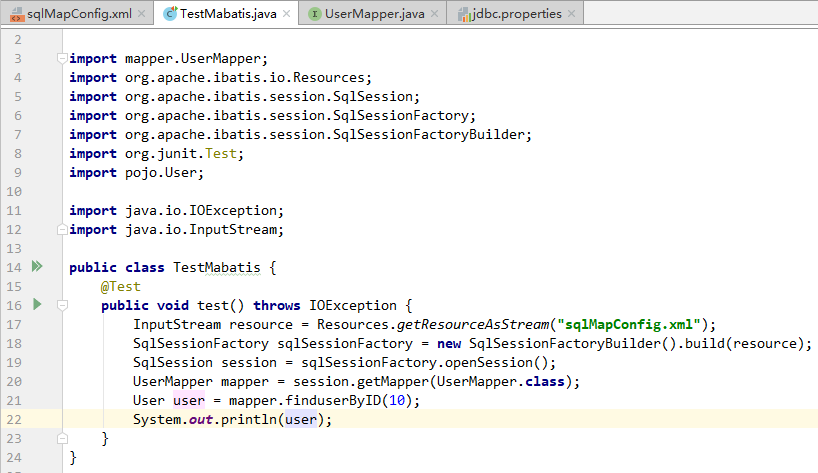The width and height of the screenshot is (818, 473).
Task: Click the closing brace on line 24
Action: click(x=73, y=457)
